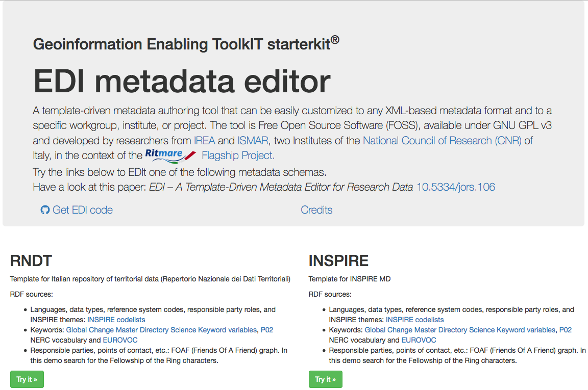The image size is (588, 390).
Task: Click Try it button under INSPIRE
Action: pos(326,379)
